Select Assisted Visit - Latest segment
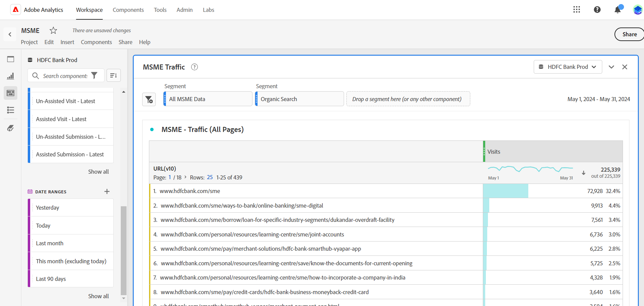Viewport: 644px width, 306px height. pyautogui.click(x=71, y=119)
